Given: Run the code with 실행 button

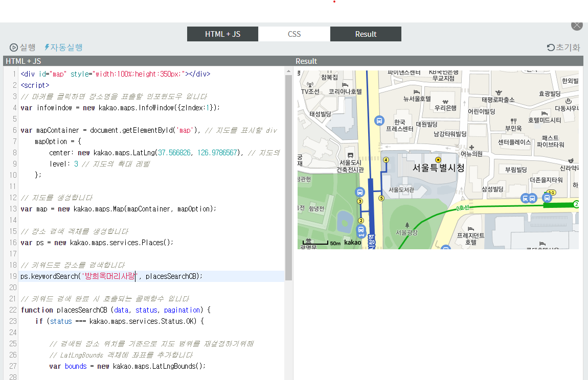Looking at the screenshot, I should (x=22, y=47).
